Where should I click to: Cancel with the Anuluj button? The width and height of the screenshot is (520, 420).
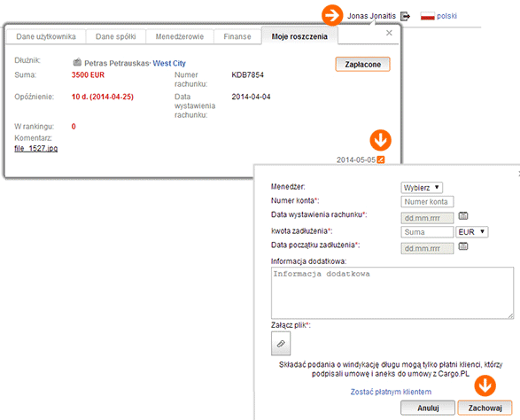(428, 408)
